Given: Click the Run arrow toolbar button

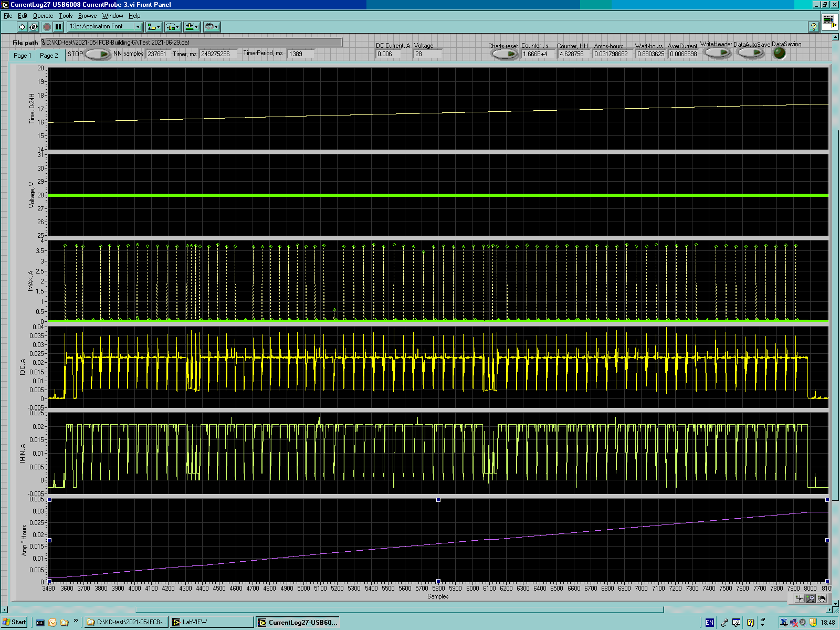Looking at the screenshot, I should coord(22,27).
